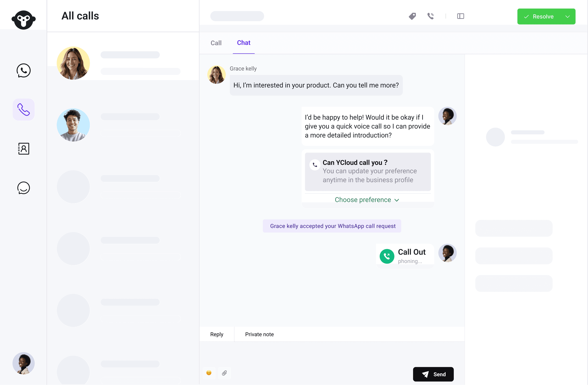Open the Live chat icon in the sidebar

click(x=23, y=188)
